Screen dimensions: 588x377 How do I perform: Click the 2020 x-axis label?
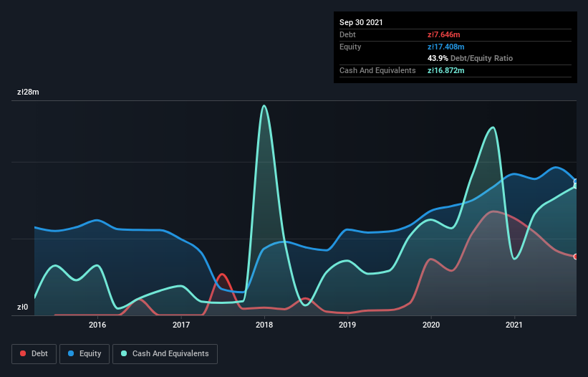[431, 325]
